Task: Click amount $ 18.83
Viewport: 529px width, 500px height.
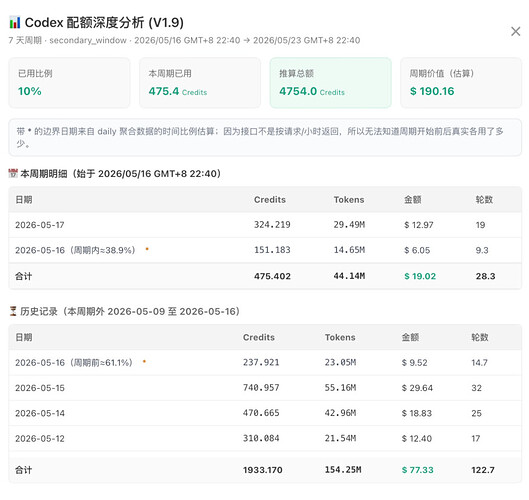Action: point(417,413)
